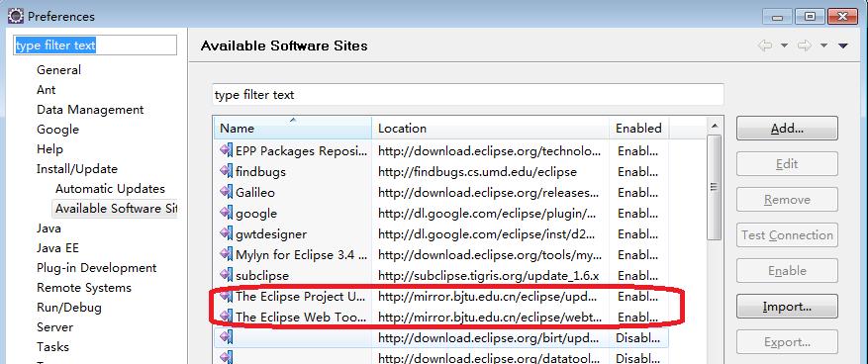Click the subclipse.tigris.org location cell
Viewport: 868px width, 364px height.
click(x=488, y=276)
